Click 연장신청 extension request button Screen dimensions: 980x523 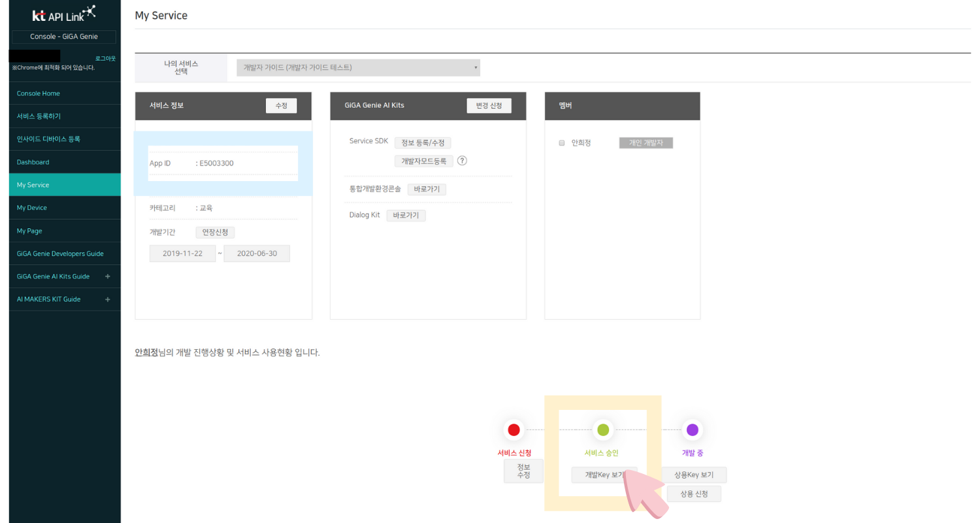(x=215, y=232)
